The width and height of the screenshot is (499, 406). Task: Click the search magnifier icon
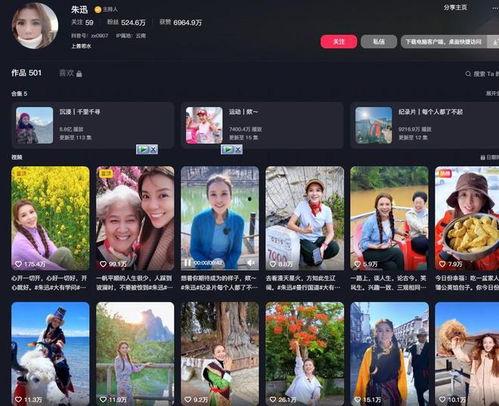[x=468, y=74]
